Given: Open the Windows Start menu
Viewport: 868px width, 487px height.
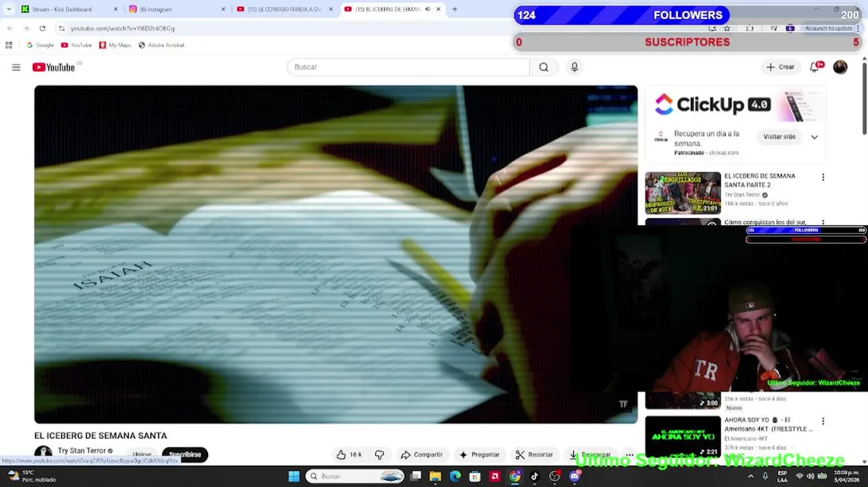Looking at the screenshot, I should click(x=293, y=476).
